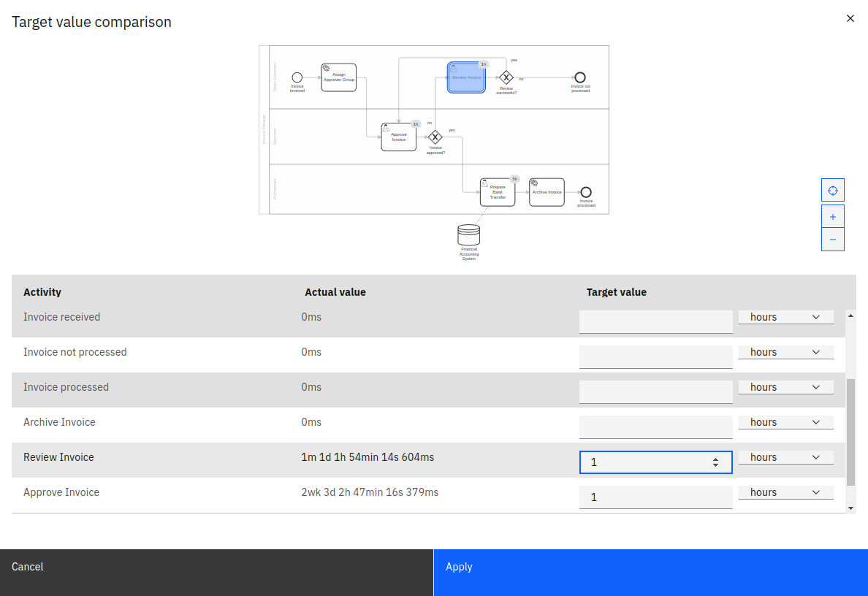Click the fit-diagram-to-view icon

(833, 189)
